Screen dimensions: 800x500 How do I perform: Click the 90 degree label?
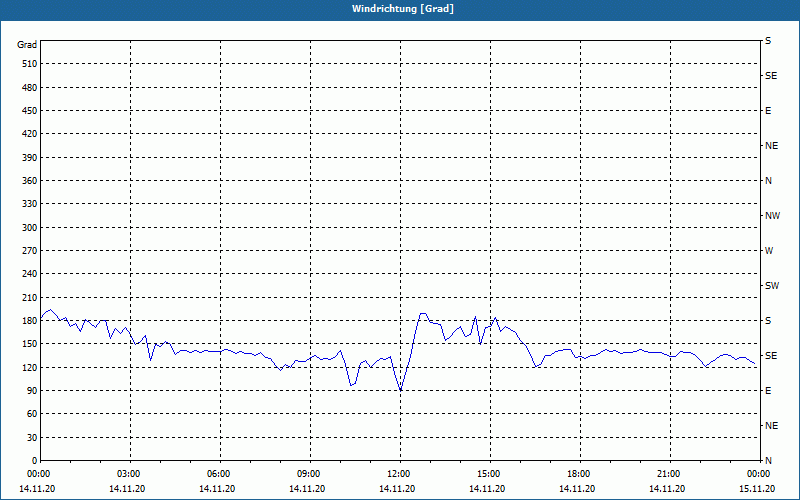pyautogui.click(x=32, y=391)
